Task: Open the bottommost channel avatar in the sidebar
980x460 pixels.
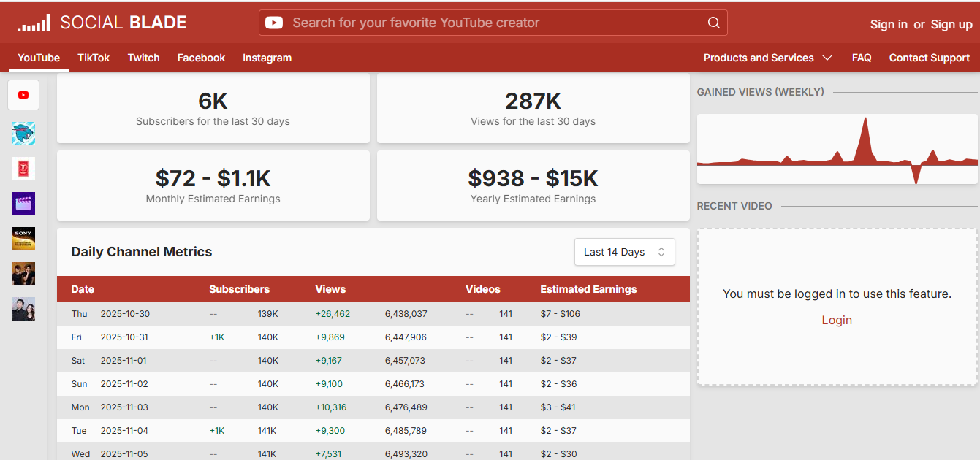Action: pyautogui.click(x=23, y=309)
